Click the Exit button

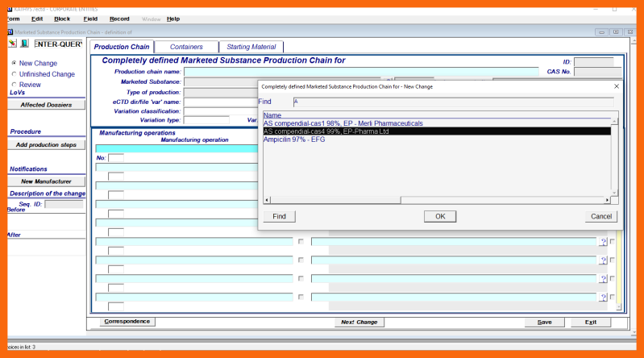[591, 323]
